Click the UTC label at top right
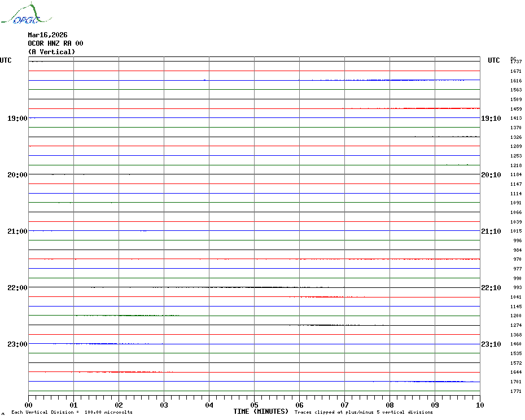Viewport: 525px width, 420px height. click(x=493, y=60)
